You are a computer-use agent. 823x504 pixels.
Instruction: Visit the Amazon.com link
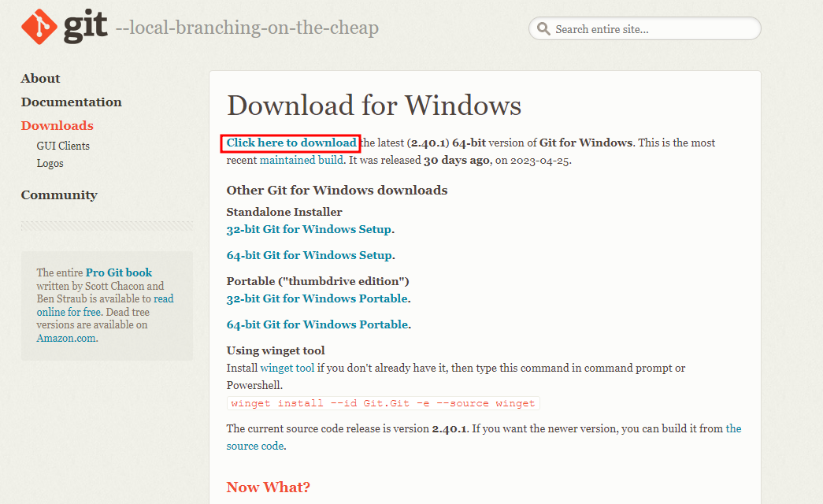(66, 338)
